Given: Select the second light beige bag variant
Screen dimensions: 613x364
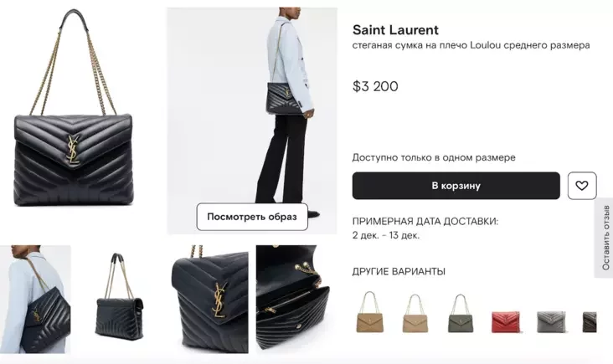Looking at the screenshot, I should pyautogui.click(x=415, y=314).
